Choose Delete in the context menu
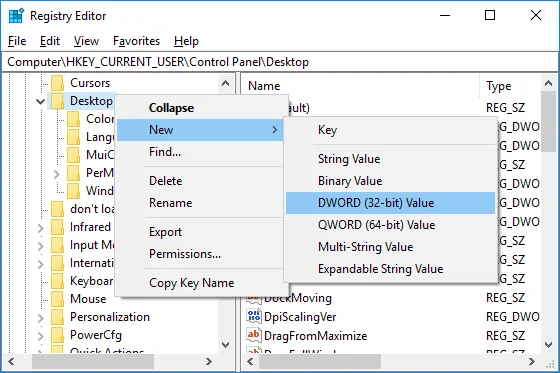 coord(200,181)
